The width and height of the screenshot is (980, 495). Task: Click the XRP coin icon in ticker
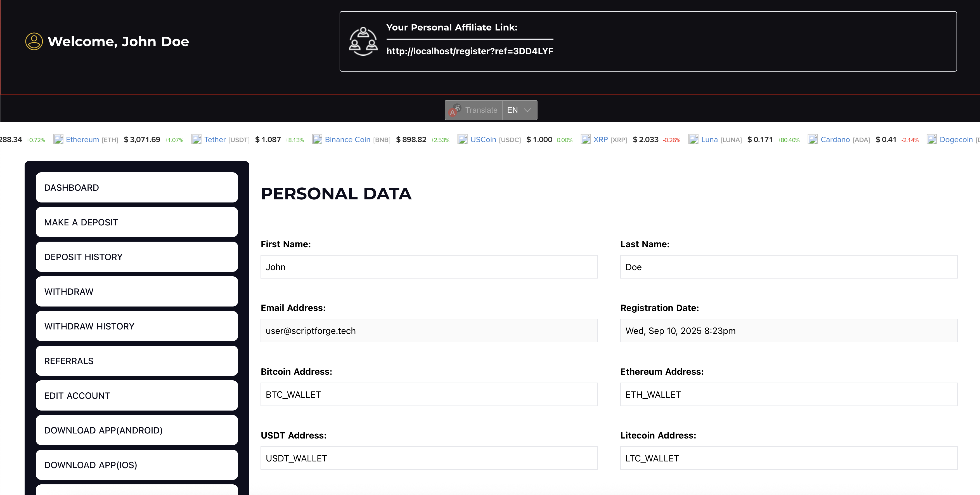coord(586,139)
